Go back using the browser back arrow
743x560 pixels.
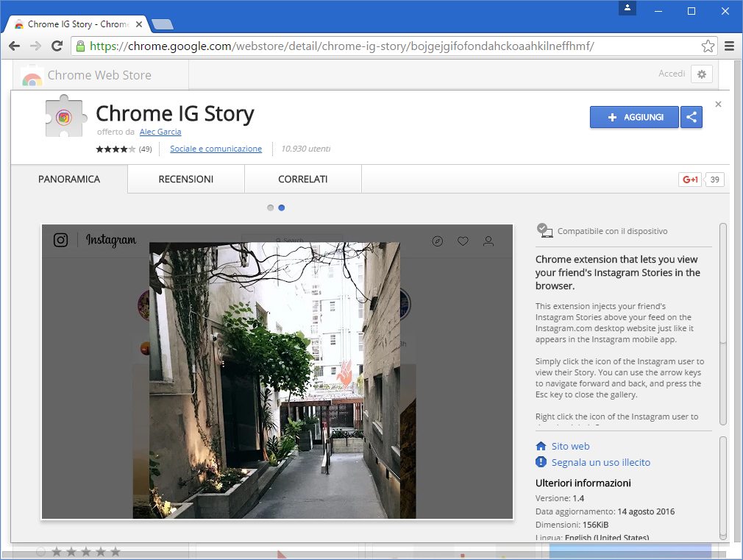pos(15,46)
